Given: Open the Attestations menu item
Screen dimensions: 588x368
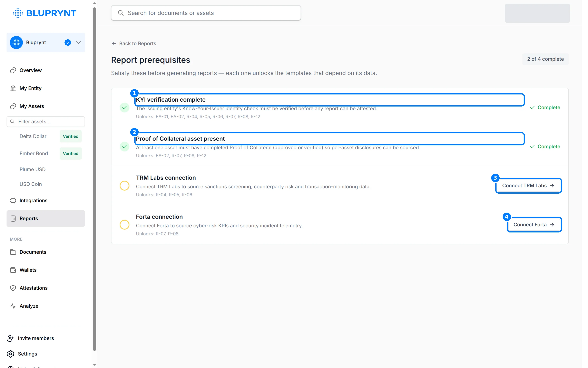Looking at the screenshot, I should [x=46, y=288].
